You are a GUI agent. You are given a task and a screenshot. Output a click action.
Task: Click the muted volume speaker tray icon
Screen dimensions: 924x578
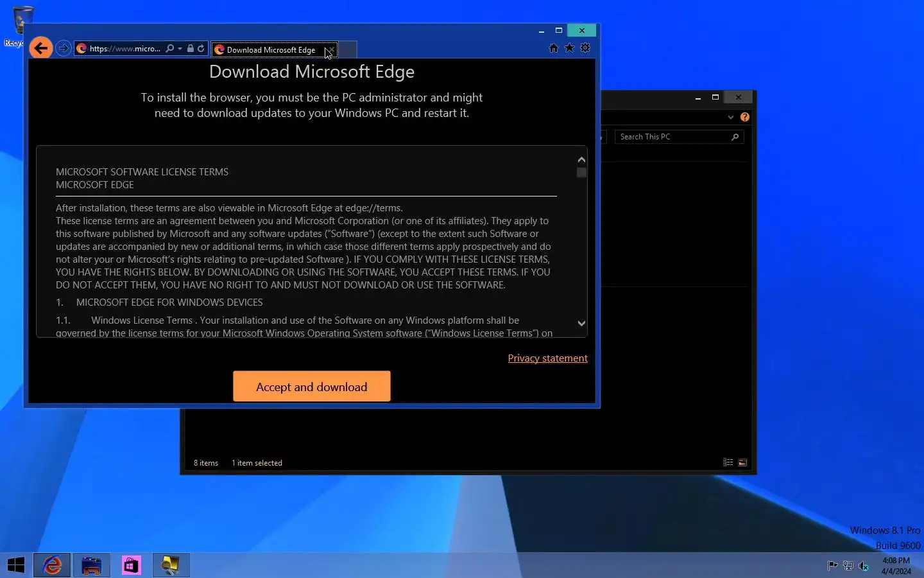point(864,566)
